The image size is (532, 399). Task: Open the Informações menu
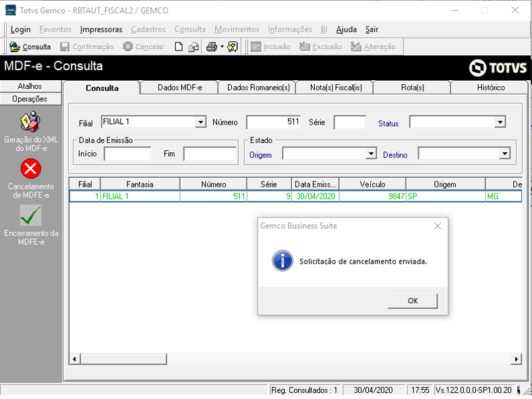point(290,30)
